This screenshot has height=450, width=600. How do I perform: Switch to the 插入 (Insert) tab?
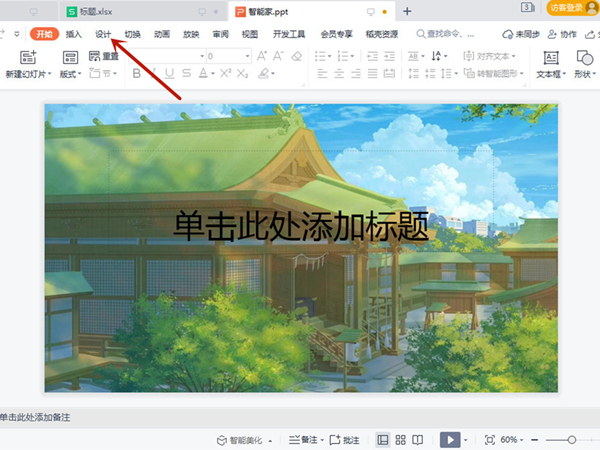74,34
